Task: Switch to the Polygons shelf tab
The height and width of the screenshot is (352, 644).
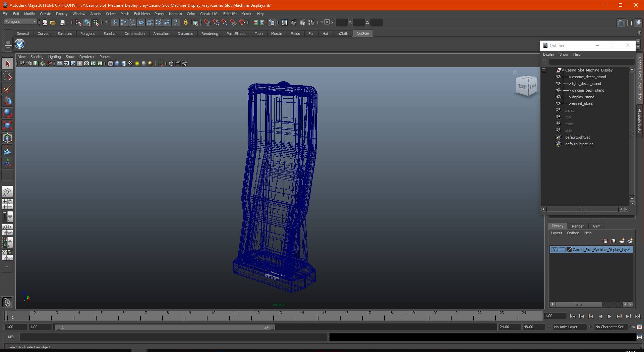Action: pos(88,34)
